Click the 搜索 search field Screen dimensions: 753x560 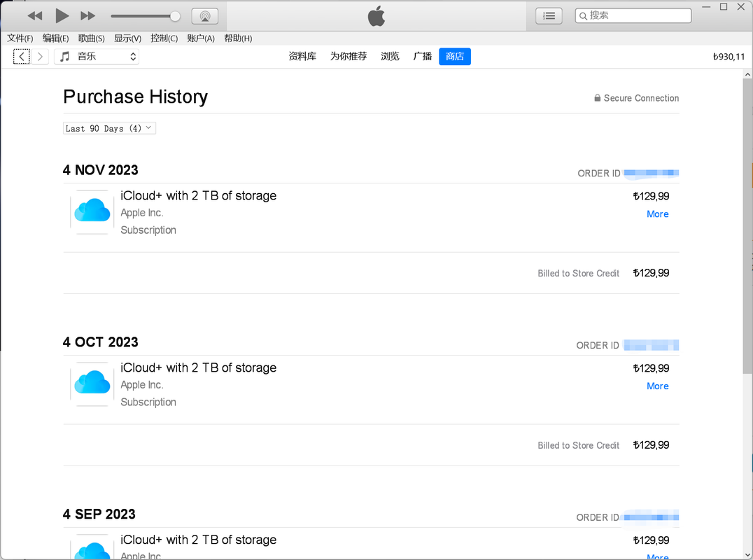633,15
